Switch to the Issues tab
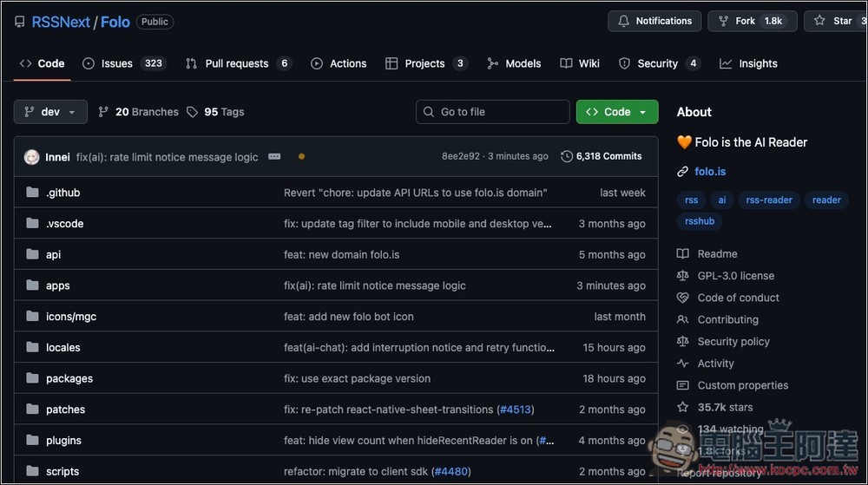Screen dimensions: 868x485 tap(123, 63)
